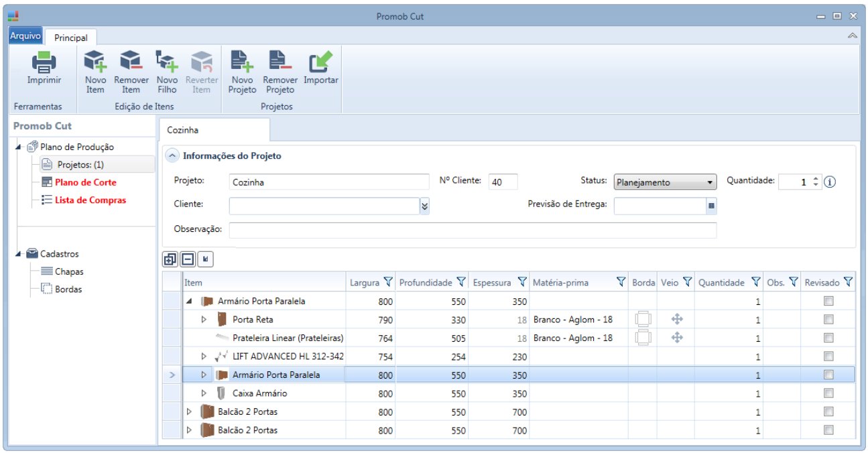Image resolution: width=868 pixels, height=453 pixels.
Task: Open Lista de Compras in sidebar
Action: click(x=90, y=200)
